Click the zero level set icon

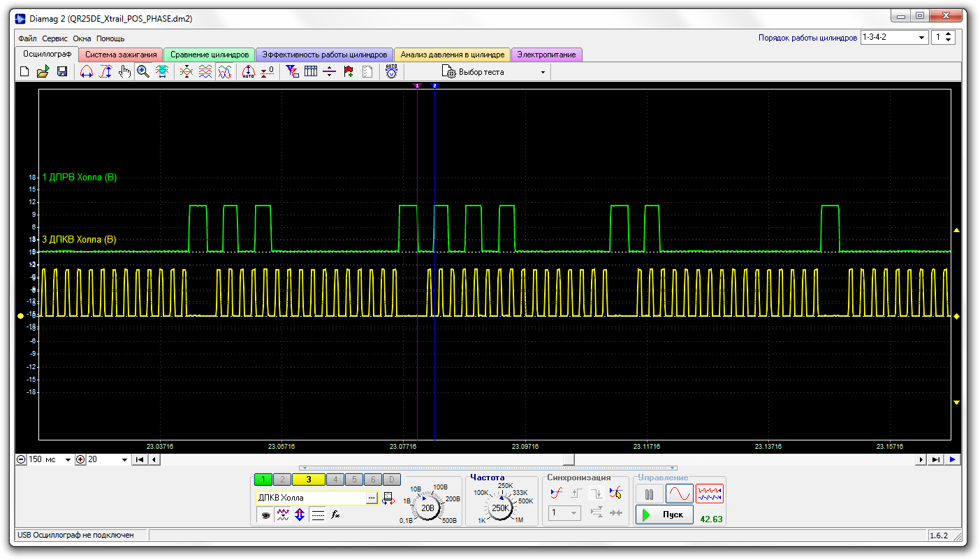tap(267, 71)
